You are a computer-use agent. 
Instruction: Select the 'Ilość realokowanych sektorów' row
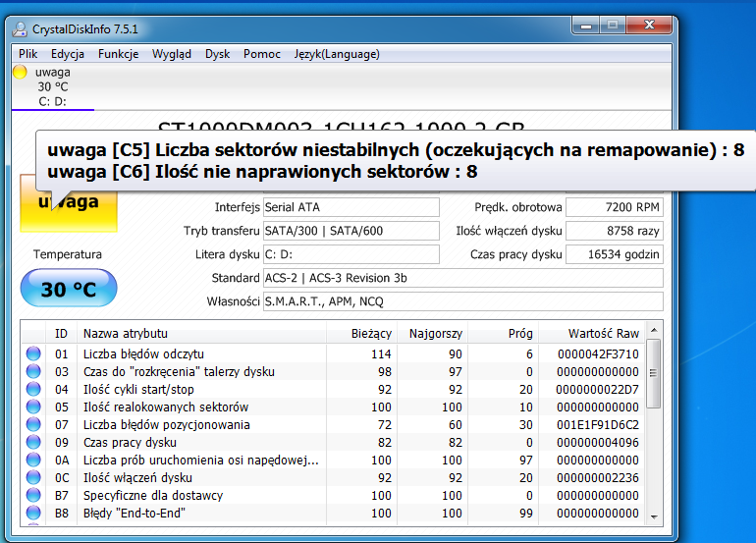(x=334, y=407)
